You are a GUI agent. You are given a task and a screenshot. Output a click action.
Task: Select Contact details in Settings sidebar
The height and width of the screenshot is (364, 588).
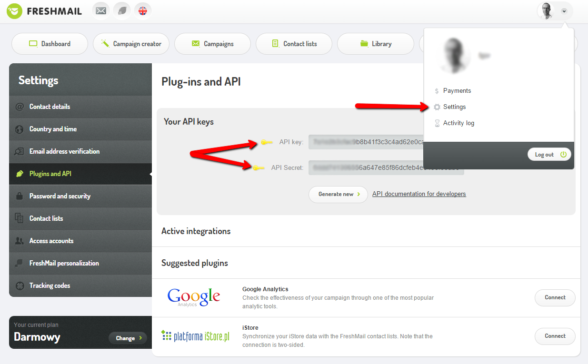pyautogui.click(x=80, y=107)
